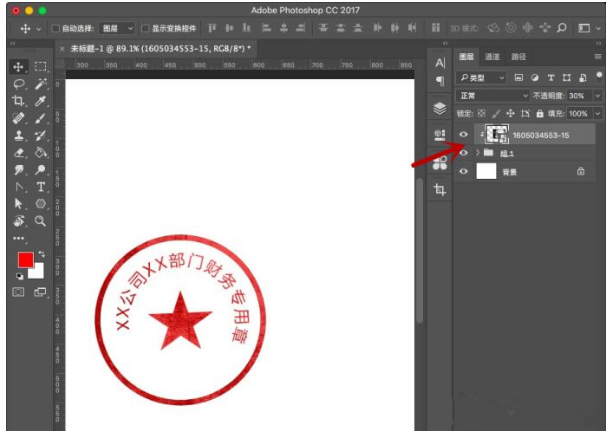The image size is (609, 431).
Task: Enable the 自动选择 auto-select checkbox
Action: [54, 28]
